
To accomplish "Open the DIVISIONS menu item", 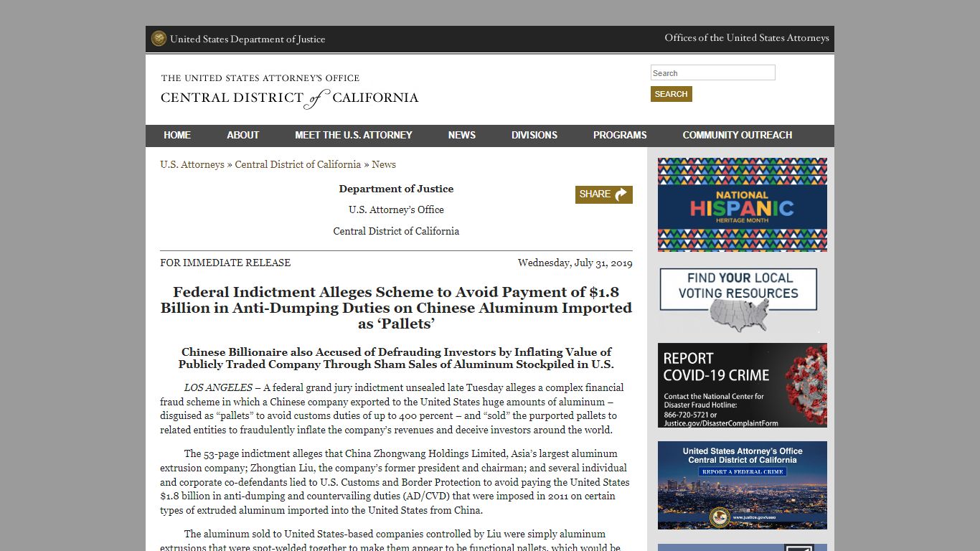I will click(x=534, y=135).
